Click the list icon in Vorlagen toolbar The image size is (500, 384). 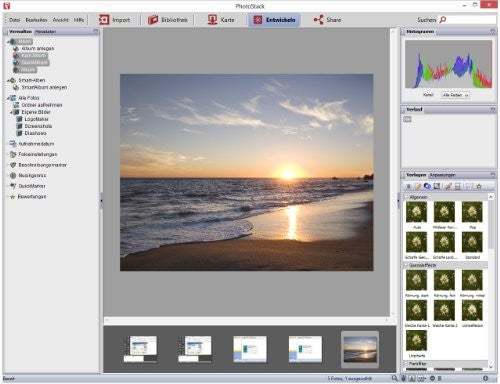409,186
